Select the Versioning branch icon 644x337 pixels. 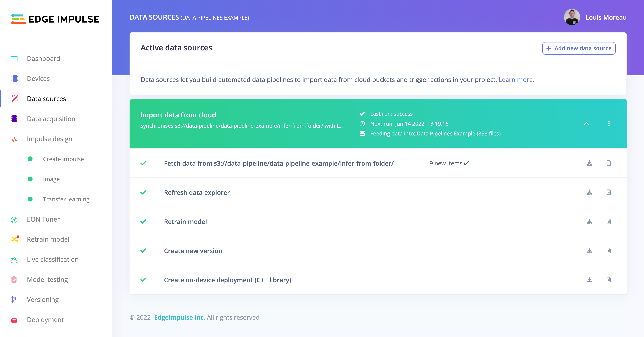pos(14,299)
